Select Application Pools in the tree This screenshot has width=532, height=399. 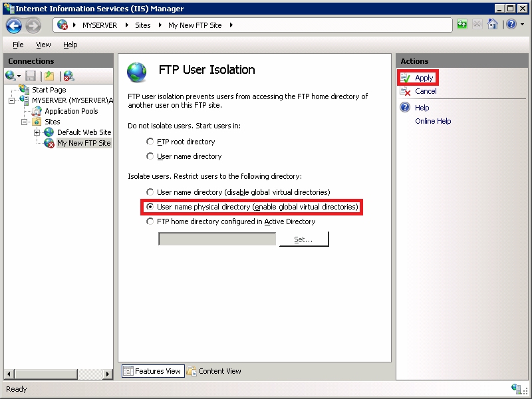[71, 111]
